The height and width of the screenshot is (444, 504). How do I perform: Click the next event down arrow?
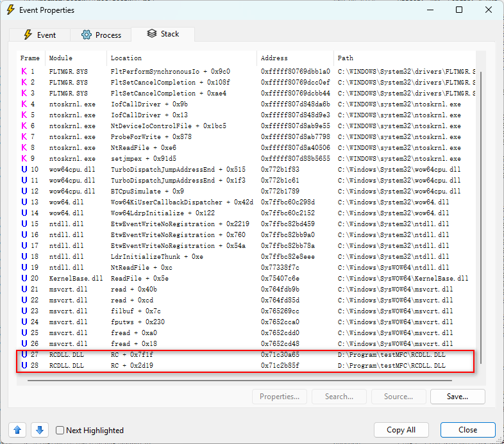click(40, 430)
